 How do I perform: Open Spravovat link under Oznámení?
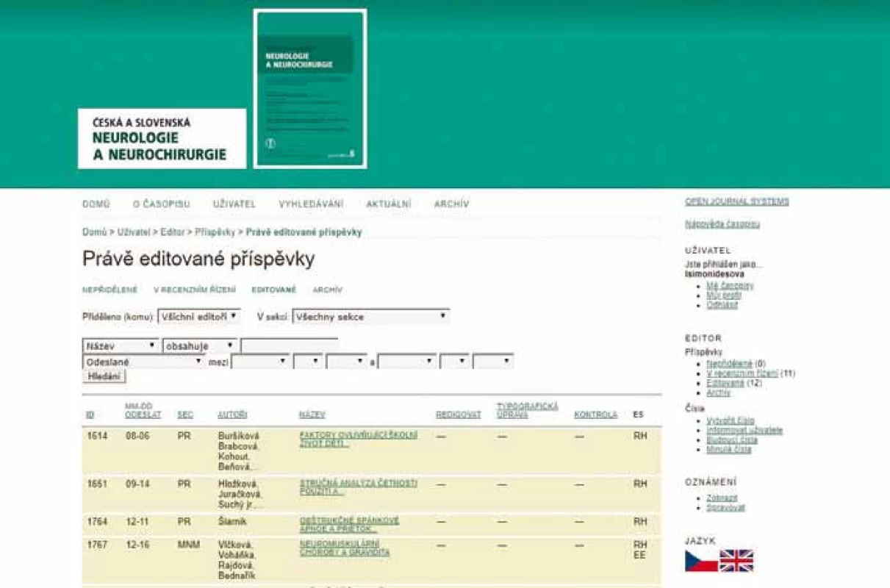[725, 508]
